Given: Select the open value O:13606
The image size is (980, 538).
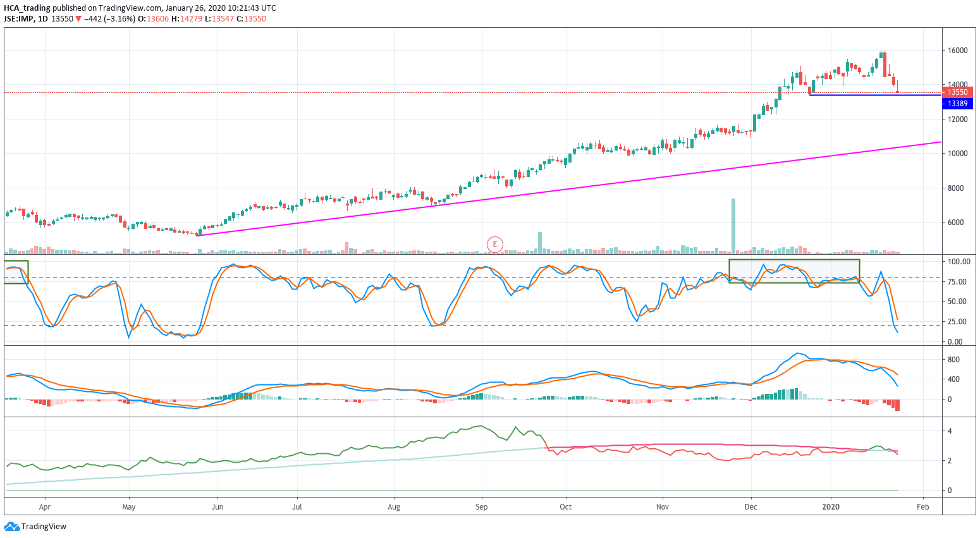Looking at the screenshot, I should [154, 19].
